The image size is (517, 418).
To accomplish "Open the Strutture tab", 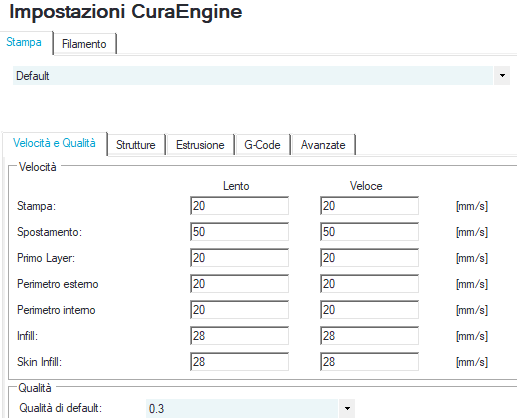I will (136, 145).
